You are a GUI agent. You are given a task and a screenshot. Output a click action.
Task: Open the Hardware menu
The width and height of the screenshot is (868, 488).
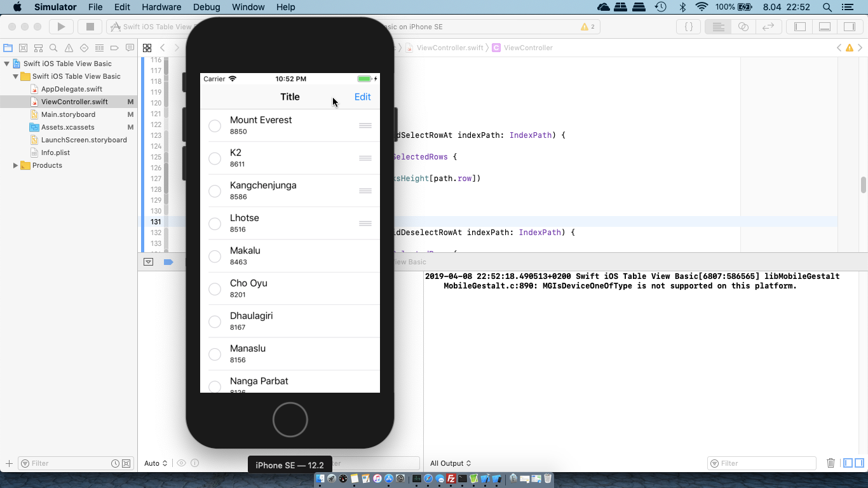pos(161,7)
